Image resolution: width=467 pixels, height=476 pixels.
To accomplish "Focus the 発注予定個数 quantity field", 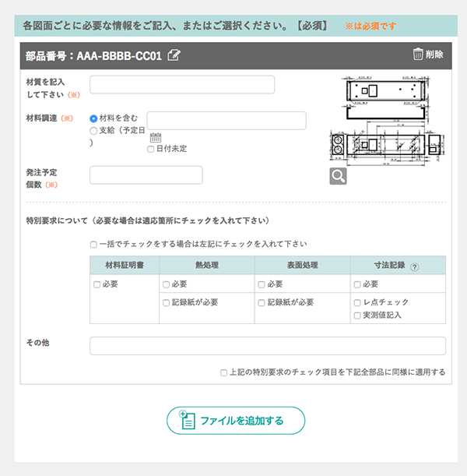I will click(146, 175).
